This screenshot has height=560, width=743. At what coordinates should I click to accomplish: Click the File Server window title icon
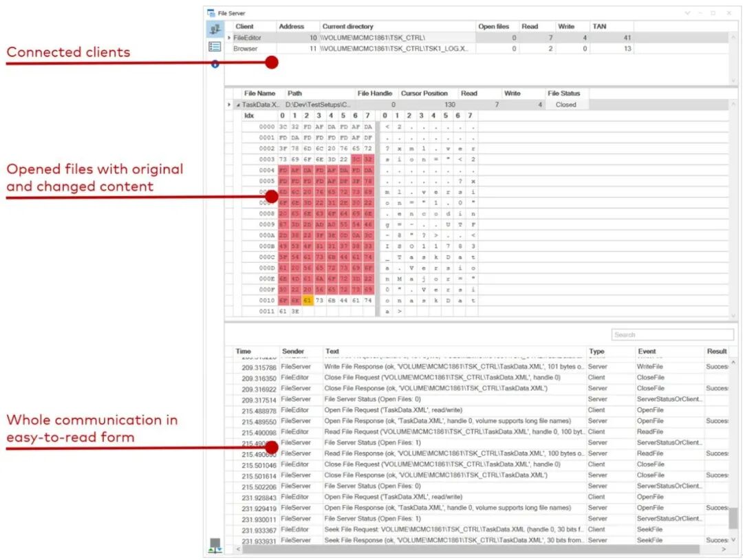[211, 13]
